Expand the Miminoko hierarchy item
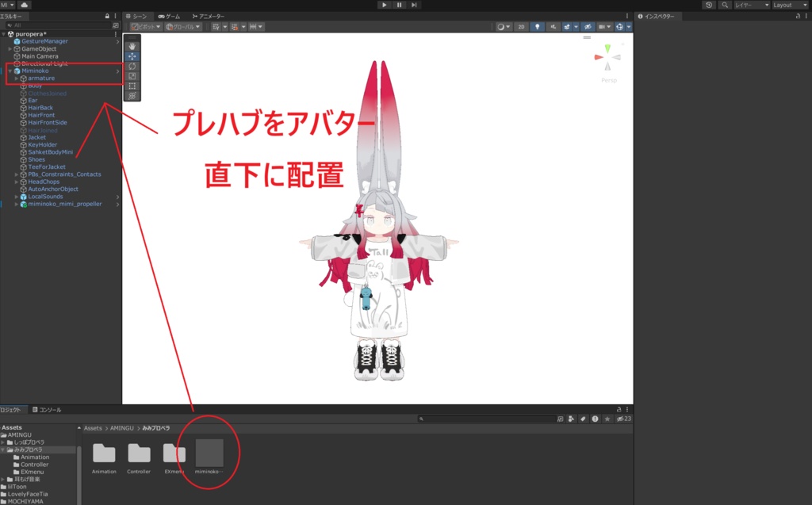Viewport: 812px width, 505px height. point(11,71)
